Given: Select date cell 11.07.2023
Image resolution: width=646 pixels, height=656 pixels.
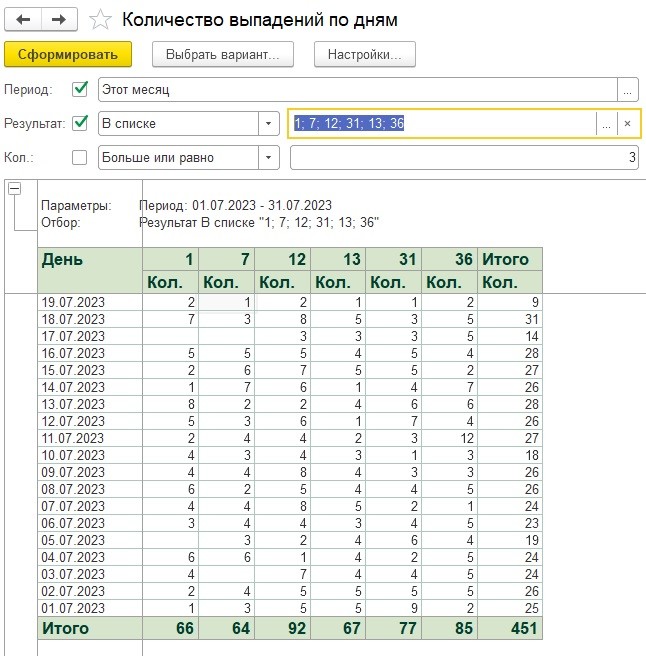Looking at the screenshot, I should click(x=90, y=438).
